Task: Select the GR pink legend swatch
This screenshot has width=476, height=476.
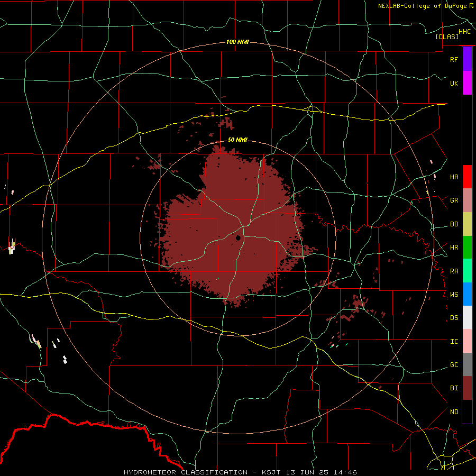Action: click(467, 200)
